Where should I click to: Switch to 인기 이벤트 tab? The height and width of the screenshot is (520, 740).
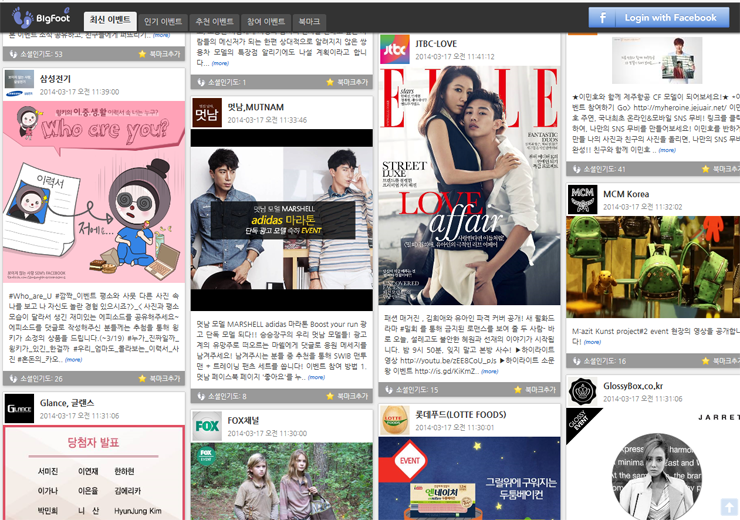pos(163,22)
